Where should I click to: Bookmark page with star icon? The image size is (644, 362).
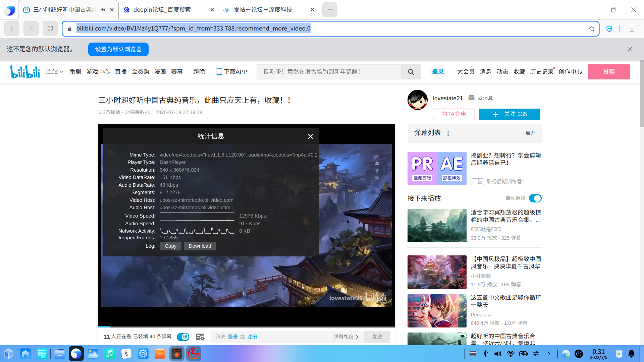click(592, 29)
